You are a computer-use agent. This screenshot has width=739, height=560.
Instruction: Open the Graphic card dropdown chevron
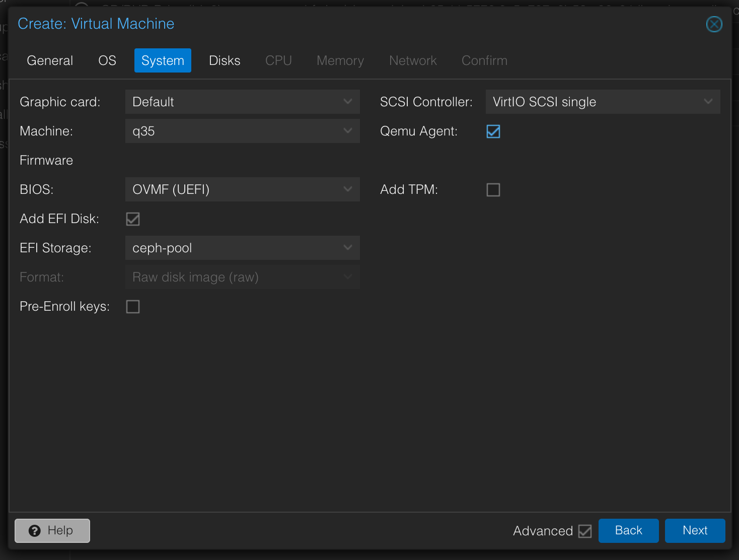347,101
